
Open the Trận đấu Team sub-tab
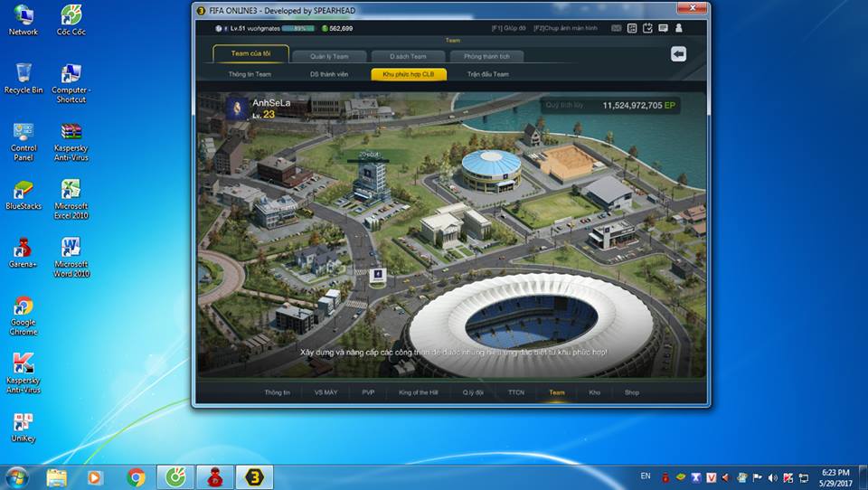487,74
